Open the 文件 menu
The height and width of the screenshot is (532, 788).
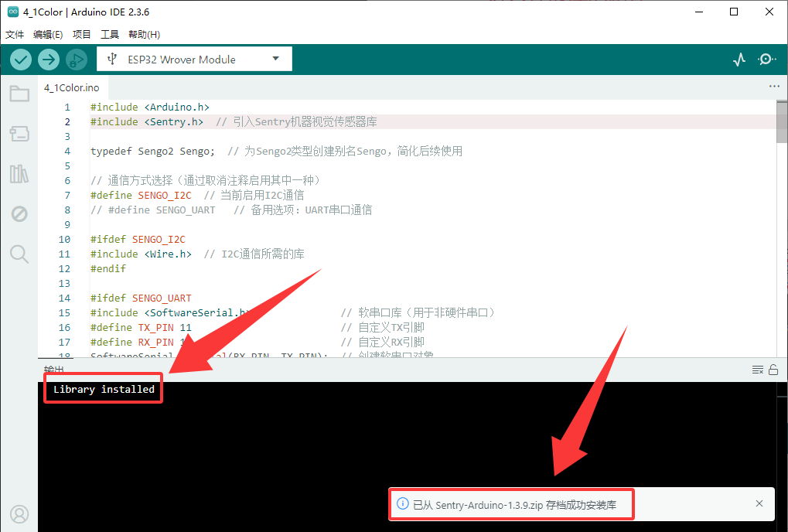(15, 34)
